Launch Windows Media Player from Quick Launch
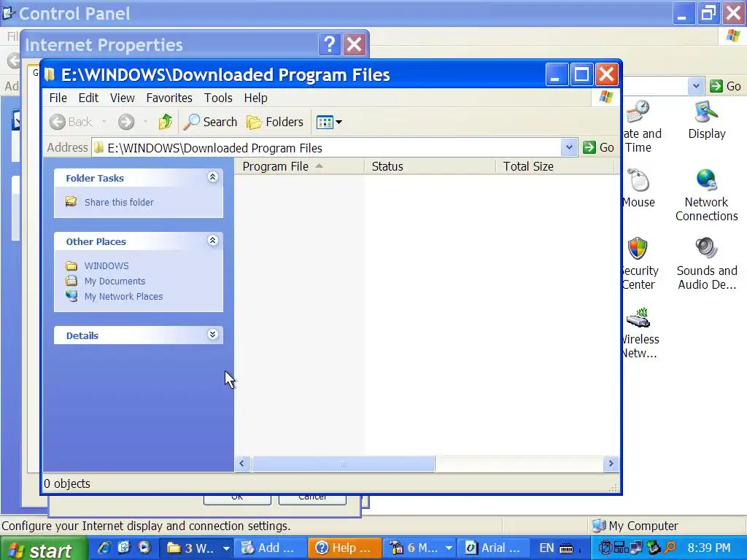747x560 pixels. pos(144,548)
